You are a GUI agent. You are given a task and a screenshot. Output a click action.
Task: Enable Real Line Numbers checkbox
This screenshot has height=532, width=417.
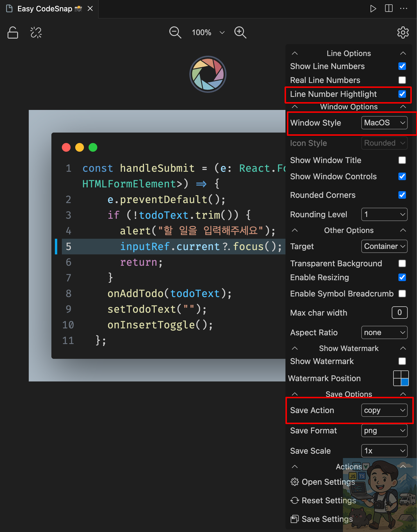pos(402,80)
